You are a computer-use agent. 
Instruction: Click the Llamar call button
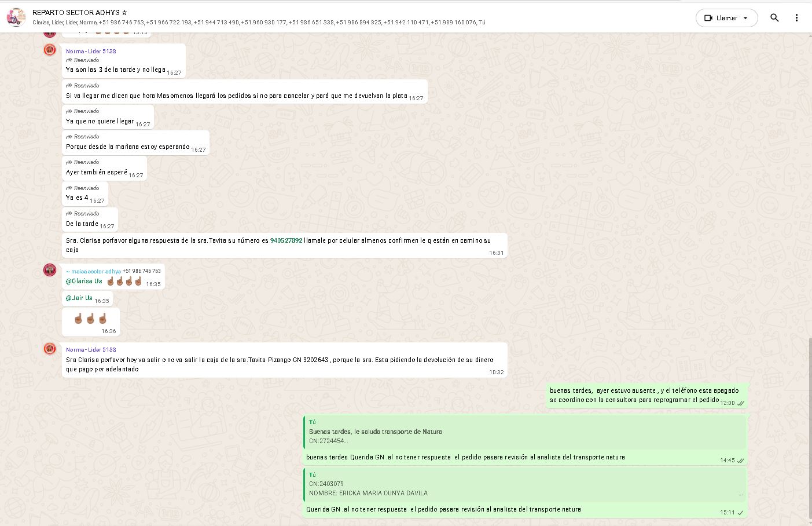[x=721, y=18]
